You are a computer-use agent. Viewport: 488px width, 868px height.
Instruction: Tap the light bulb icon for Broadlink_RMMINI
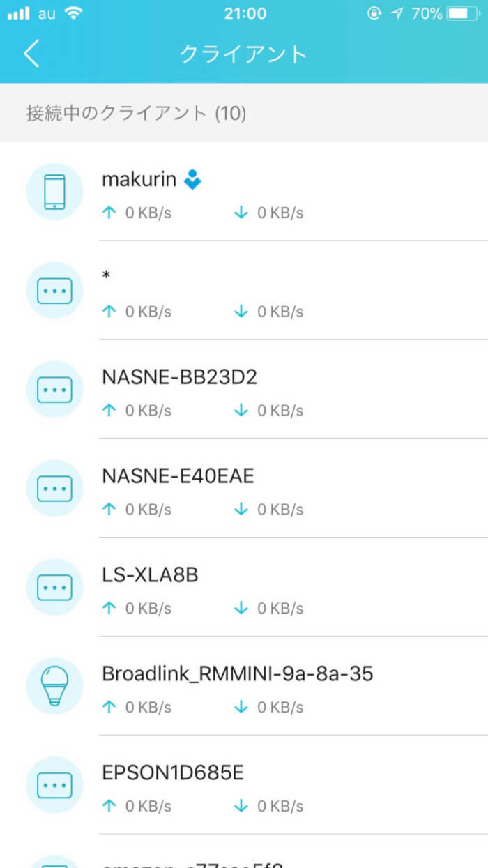pyautogui.click(x=54, y=687)
